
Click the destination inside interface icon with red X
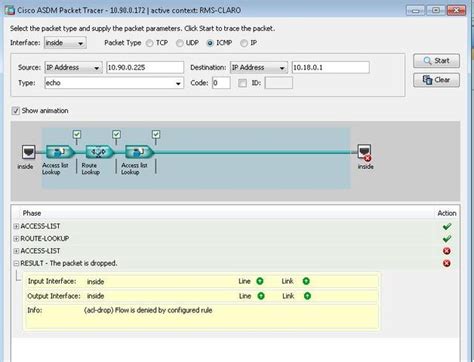pos(364,152)
